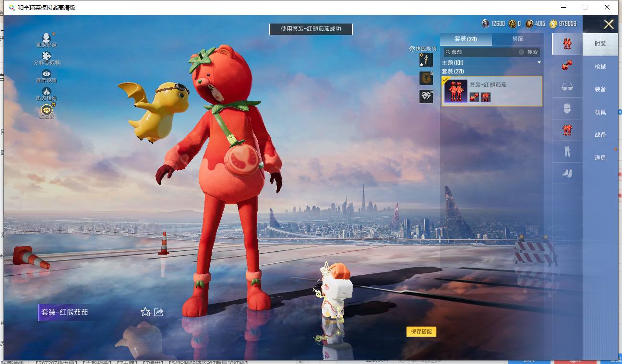Screen dimensions: 622x364
Task: Open the 枪械 side tab
Action: point(600,67)
